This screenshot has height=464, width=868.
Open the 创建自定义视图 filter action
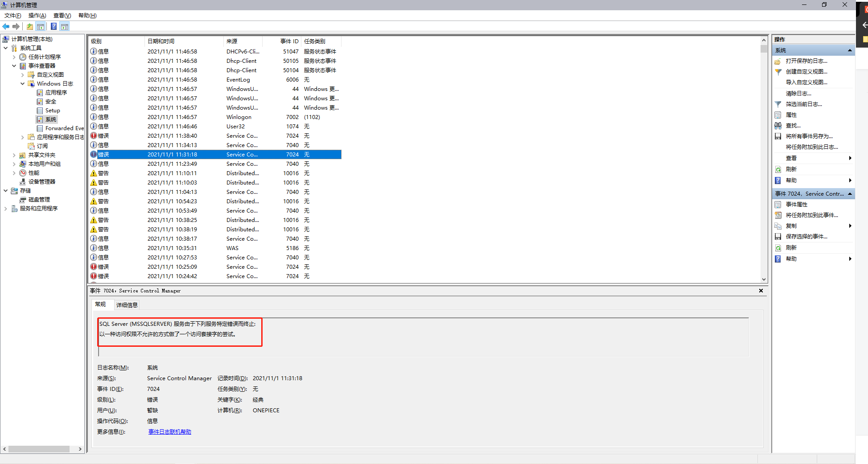coord(806,71)
